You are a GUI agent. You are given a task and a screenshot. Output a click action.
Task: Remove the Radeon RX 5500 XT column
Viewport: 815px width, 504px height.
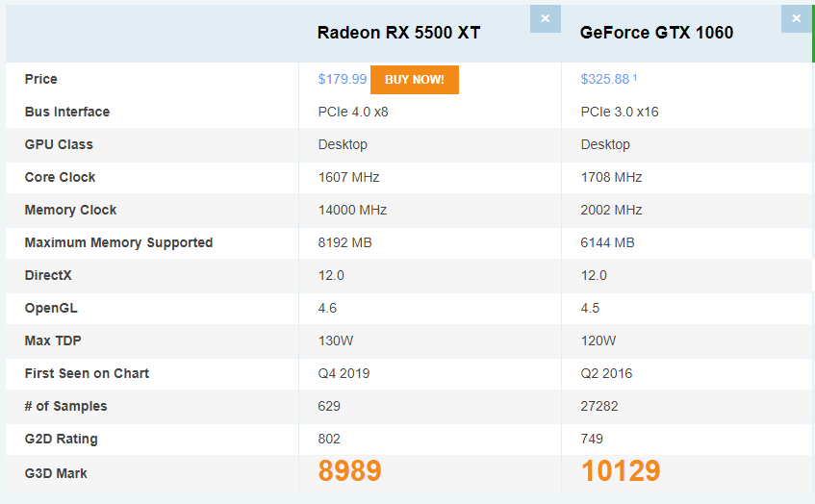point(545,18)
